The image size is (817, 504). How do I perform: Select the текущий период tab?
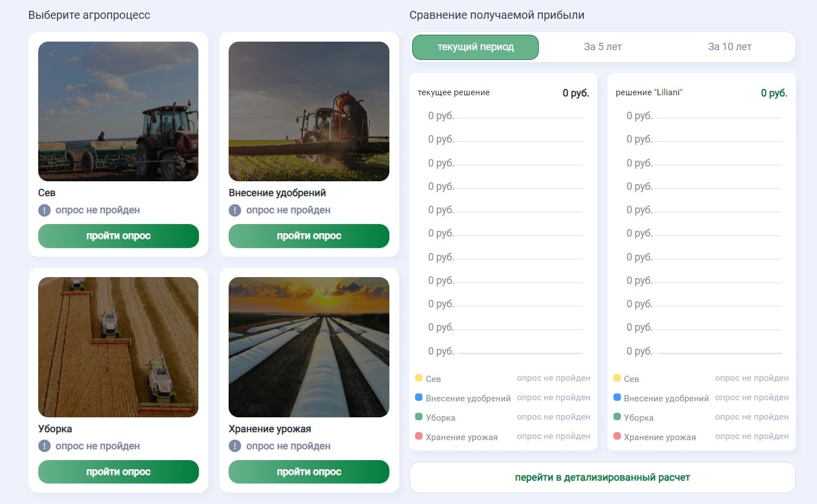click(475, 47)
